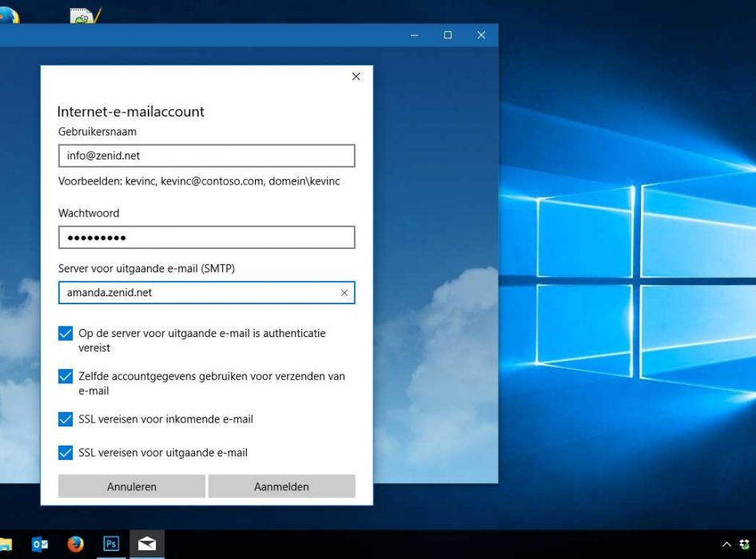Click the Voorbeelden example text line
Screen dimensions: 756x559
point(199,182)
